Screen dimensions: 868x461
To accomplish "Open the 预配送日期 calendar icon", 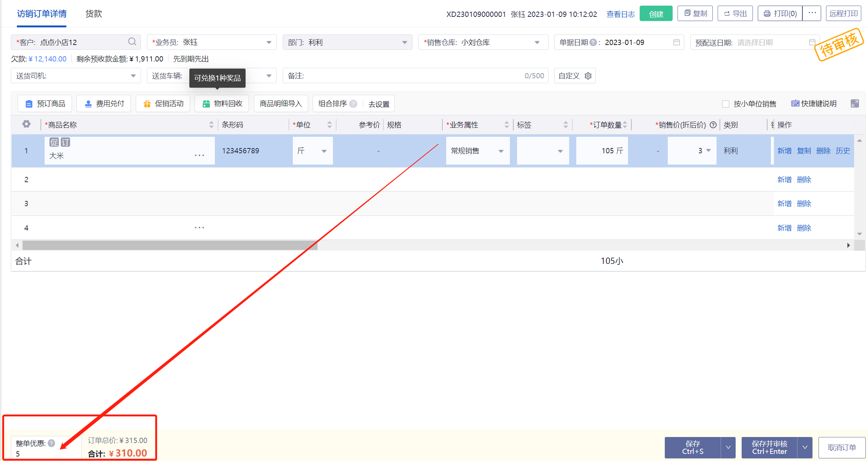I will [x=812, y=42].
